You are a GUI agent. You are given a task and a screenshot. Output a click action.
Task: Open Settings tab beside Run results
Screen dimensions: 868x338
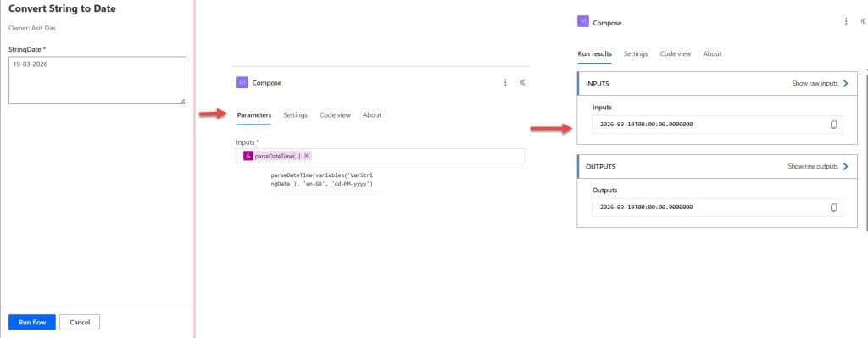[636, 53]
